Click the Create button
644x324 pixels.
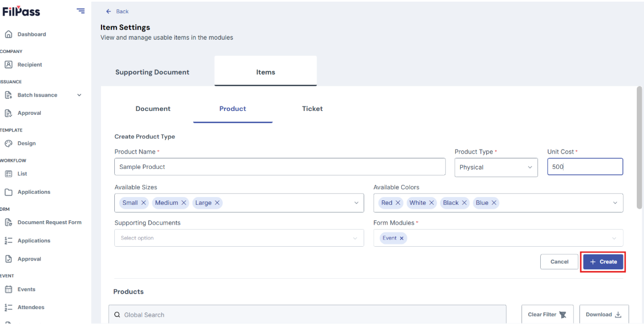point(603,262)
